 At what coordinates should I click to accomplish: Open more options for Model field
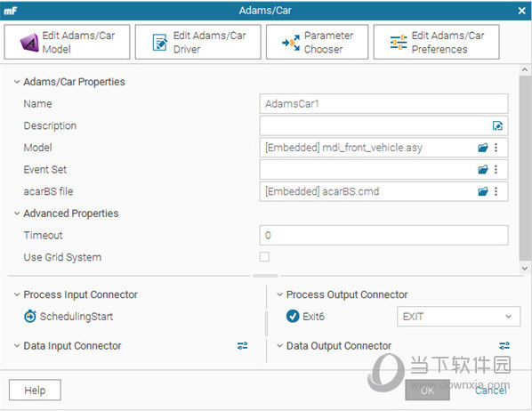click(496, 148)
